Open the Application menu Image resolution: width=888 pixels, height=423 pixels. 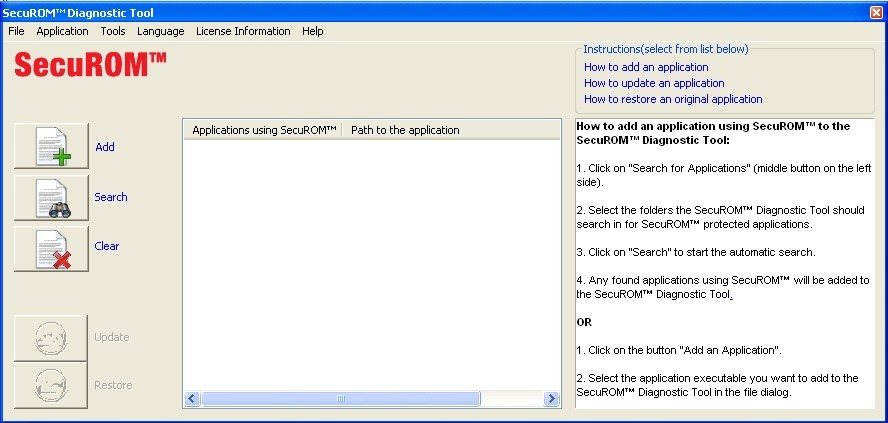pyautogui.click(x=62, y=31)
